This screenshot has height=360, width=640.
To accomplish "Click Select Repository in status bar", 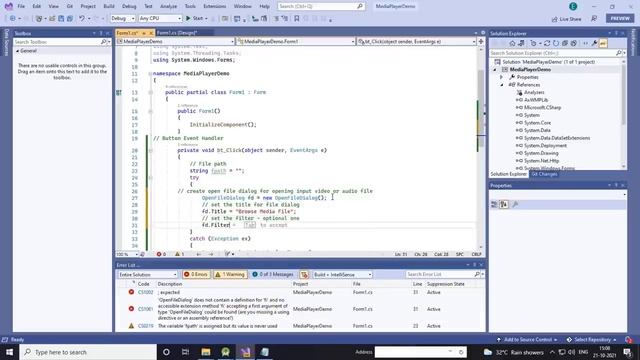I will tap(591, 340).
